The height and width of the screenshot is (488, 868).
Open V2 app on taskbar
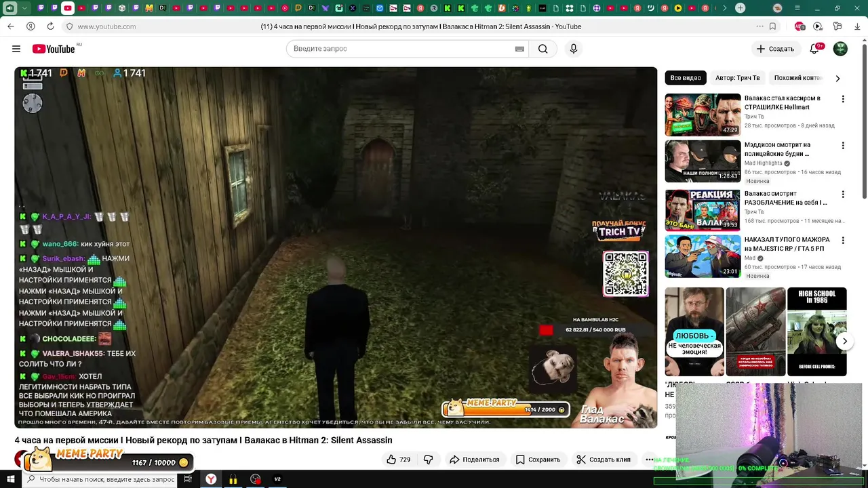[x=277, y=479]
